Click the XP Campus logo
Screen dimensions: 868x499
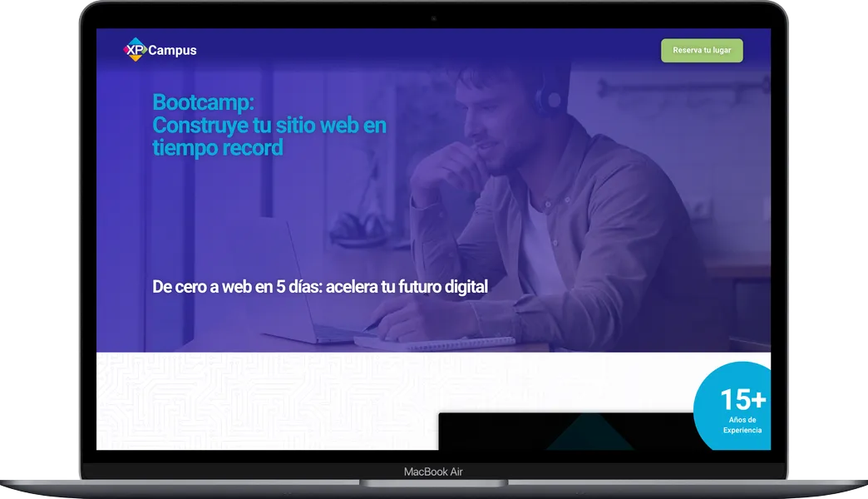pos(160,50)
